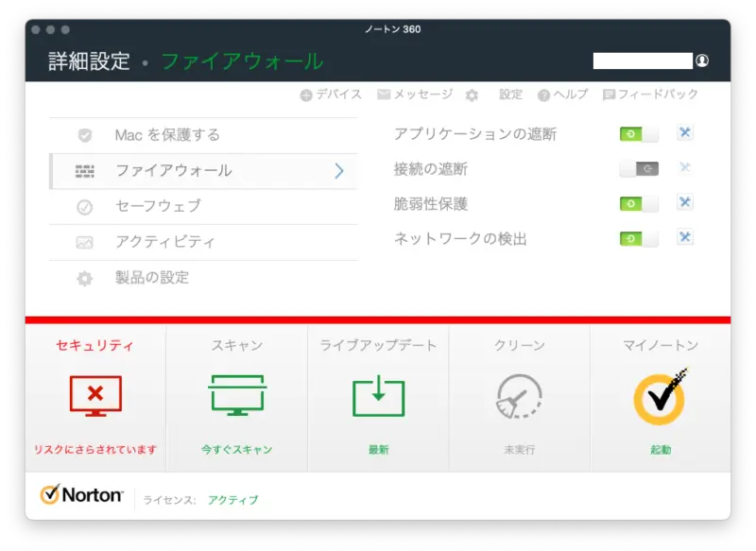Click the Norton logo at bottom

tap(81, 495)
